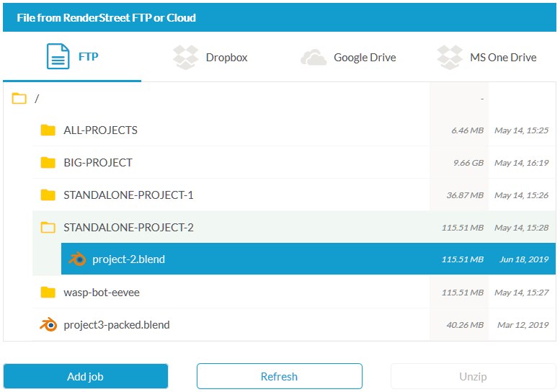Collapse the root folder icon

point(19,99)
